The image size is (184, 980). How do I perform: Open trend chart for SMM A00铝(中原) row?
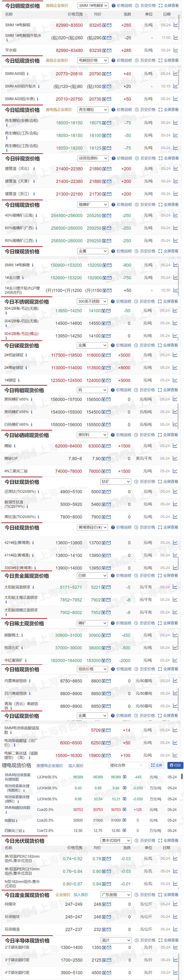(x=176, y=99)
